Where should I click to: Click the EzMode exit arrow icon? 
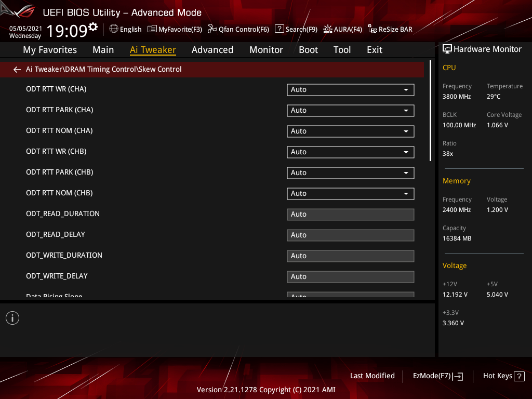pyautogui.click(x=458, y=376)
